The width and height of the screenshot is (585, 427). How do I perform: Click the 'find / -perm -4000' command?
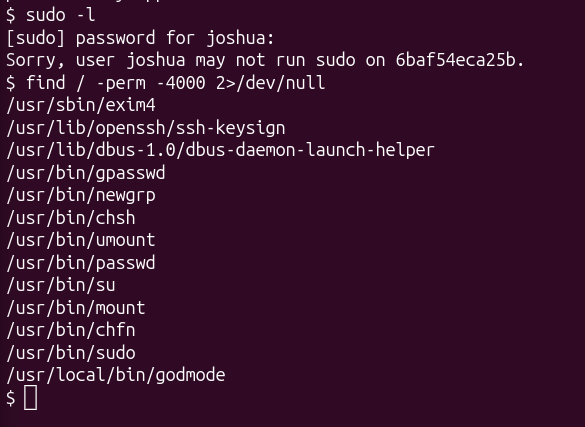coord(116,83)
